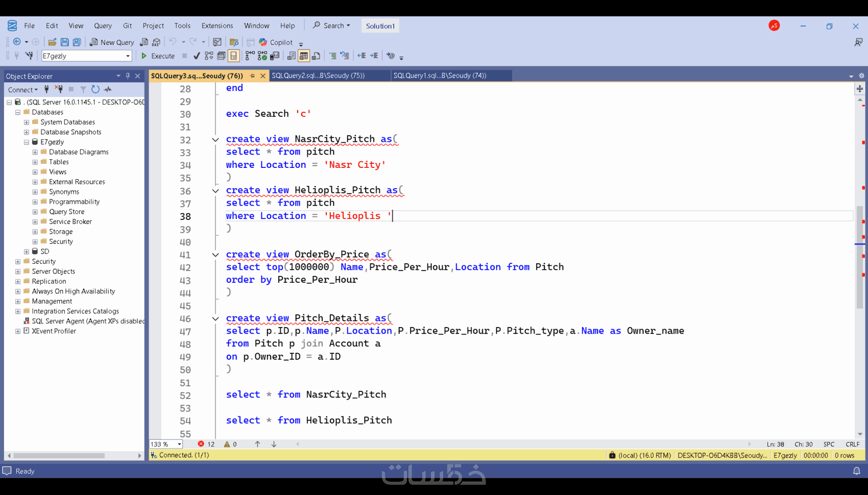Toggle the IntelliSense Enabled button

233,56
